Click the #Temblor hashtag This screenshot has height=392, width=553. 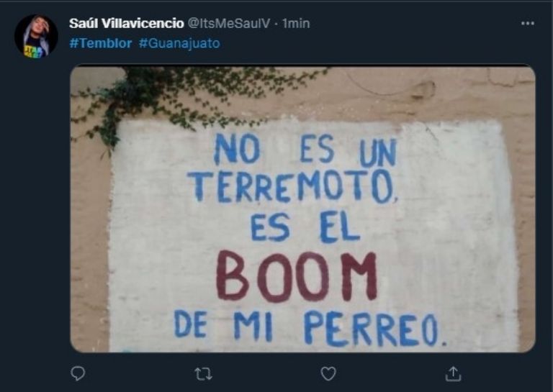click(x=101, y=43)
